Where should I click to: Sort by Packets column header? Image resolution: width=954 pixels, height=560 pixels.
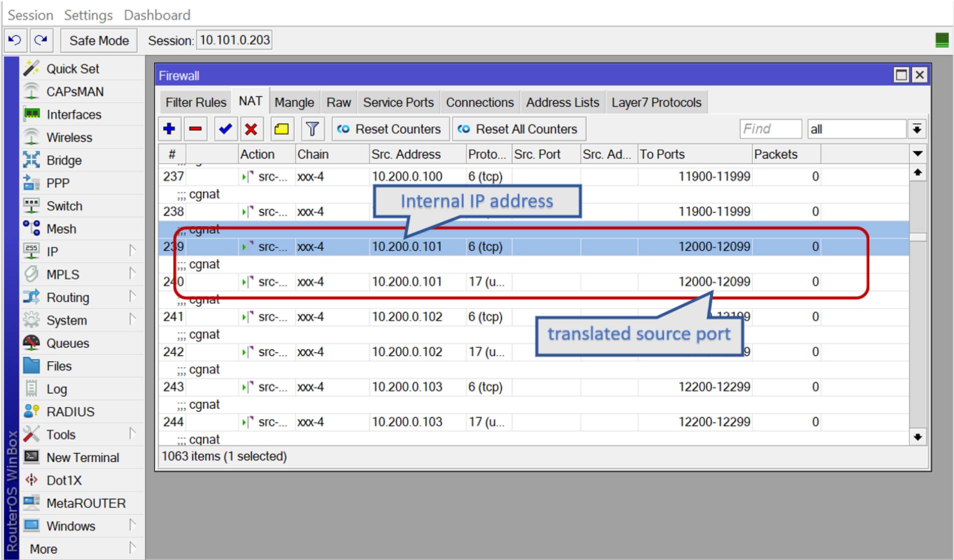click(x=786, y=154)
